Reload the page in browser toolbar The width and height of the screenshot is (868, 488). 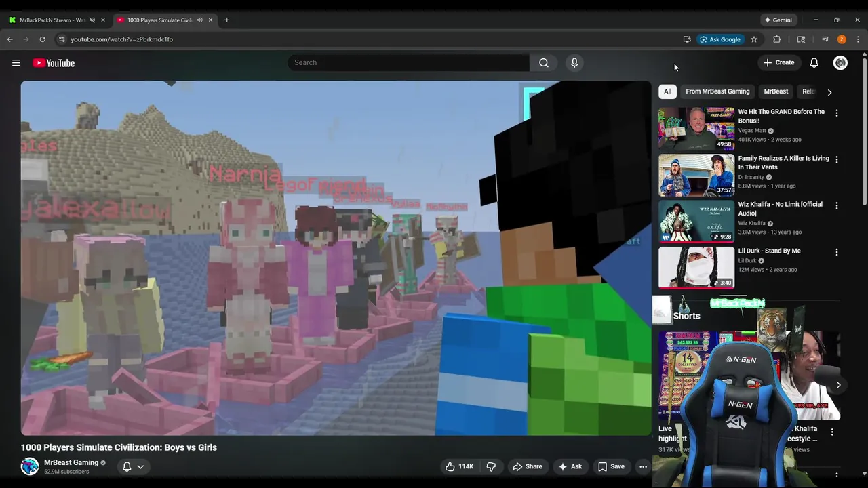tap(42, 39)
